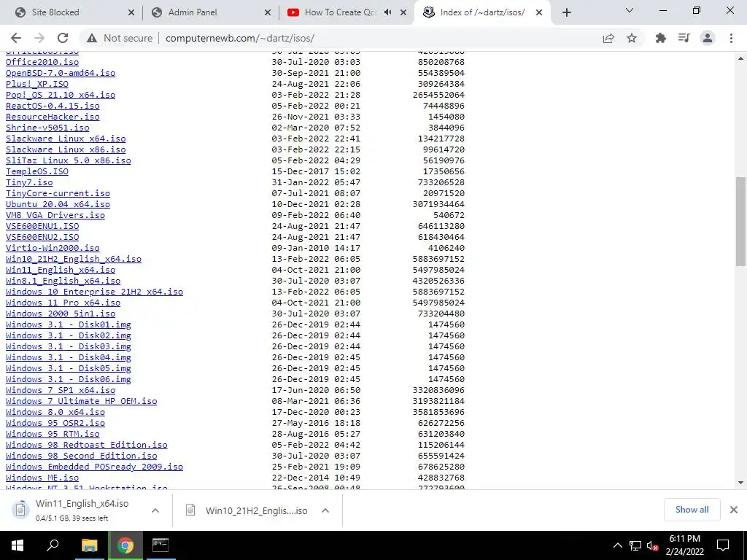Open Windows_2000_5in1.iso link
This screenshot has width=747, height=560.
pyautogui.click(x=61, y=314)
